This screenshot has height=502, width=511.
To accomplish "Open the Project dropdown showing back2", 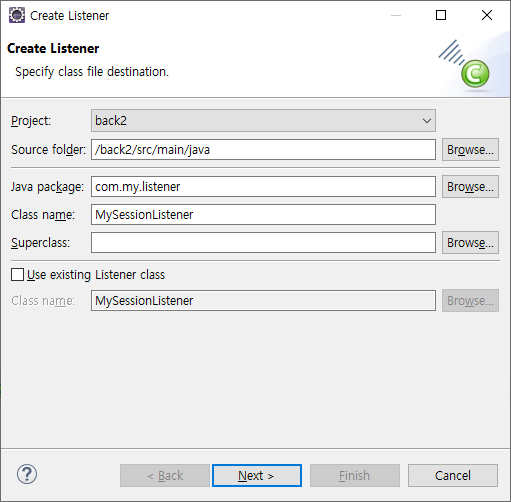I will click(x=263, y=121).
